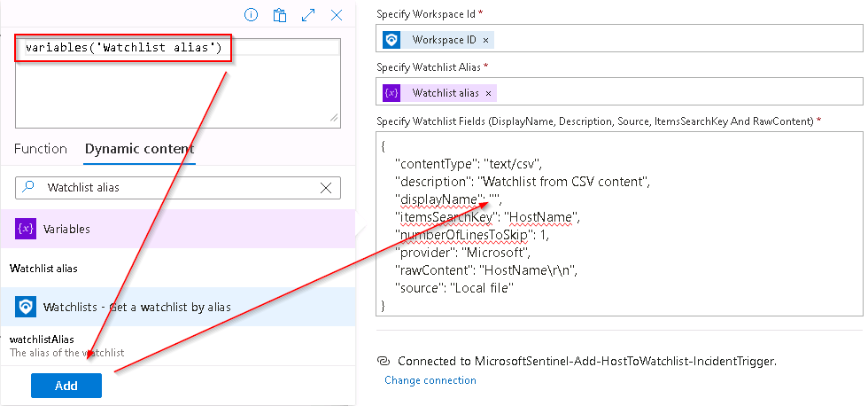Remove the Workspace ID token
Image resolution: width=868 pixels, height=406 pixels.
click(485, 40)
